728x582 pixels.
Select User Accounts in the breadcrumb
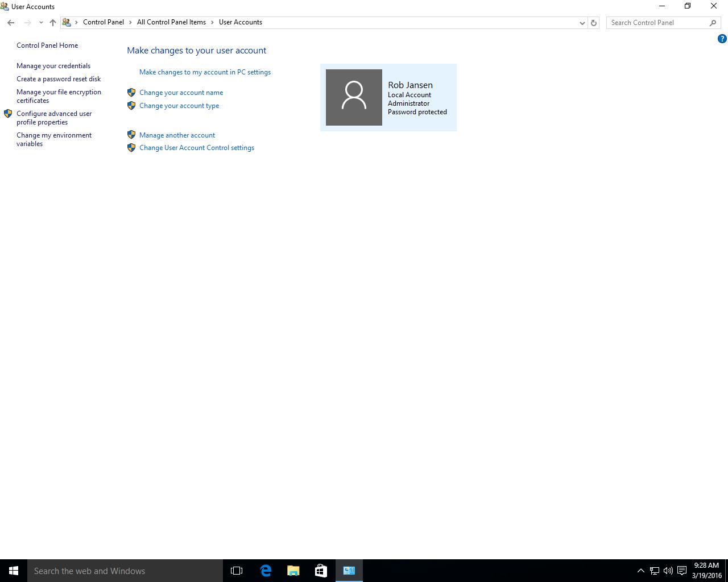pos(241,22)
